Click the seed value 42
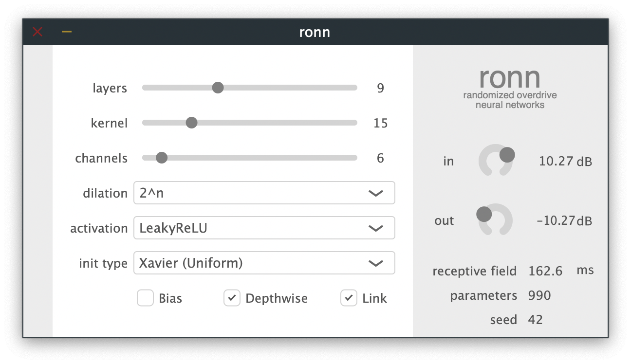 click(x=535, y=320)
